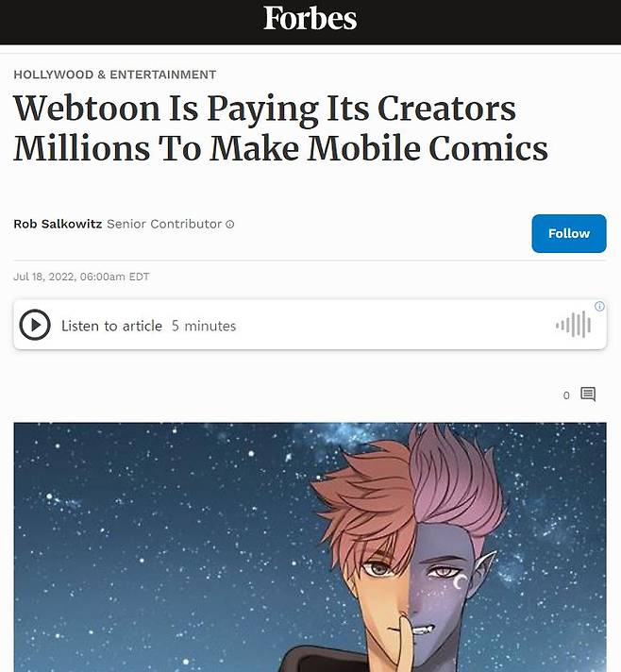The image size is (621, 672).
Task: Open Hollywood & Entertainment section
Action: [x=115, y=75]
